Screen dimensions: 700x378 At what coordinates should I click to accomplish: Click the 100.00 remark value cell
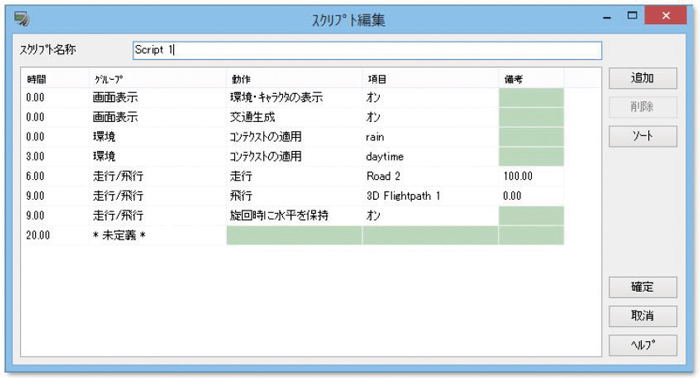(x=531, y=176)
